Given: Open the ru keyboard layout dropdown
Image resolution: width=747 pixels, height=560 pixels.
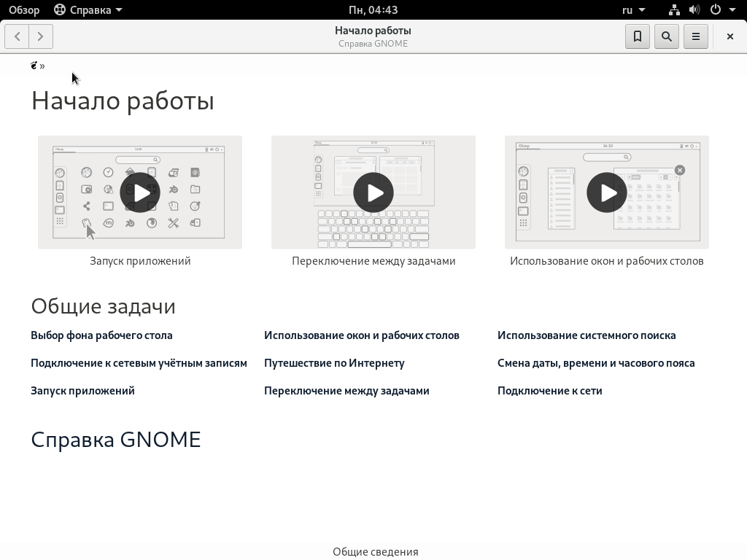Looking at the screenshot, I should click(x=634, y=9).
